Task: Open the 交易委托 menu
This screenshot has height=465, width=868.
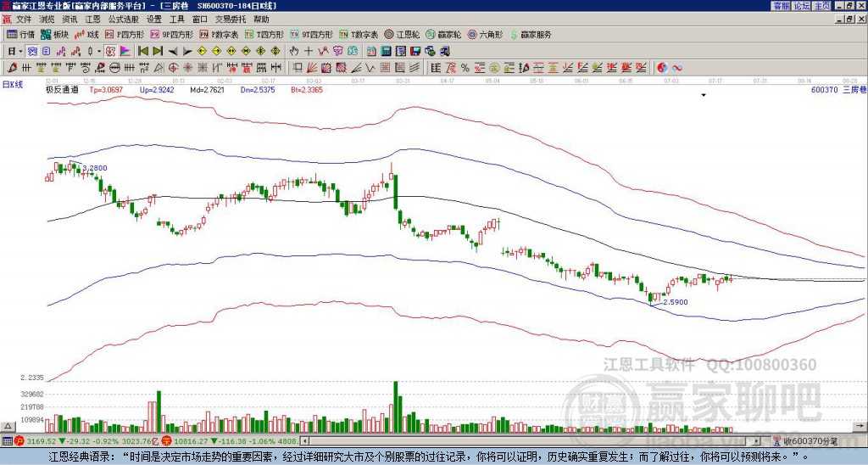Action: pyautogui.click(x=231, y=20)
